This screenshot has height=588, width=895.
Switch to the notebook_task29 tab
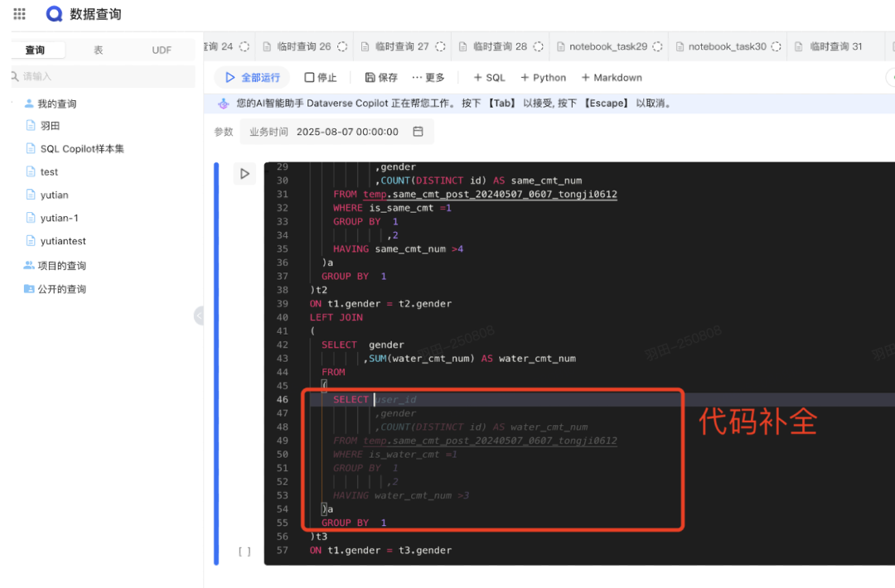point(608,46)
